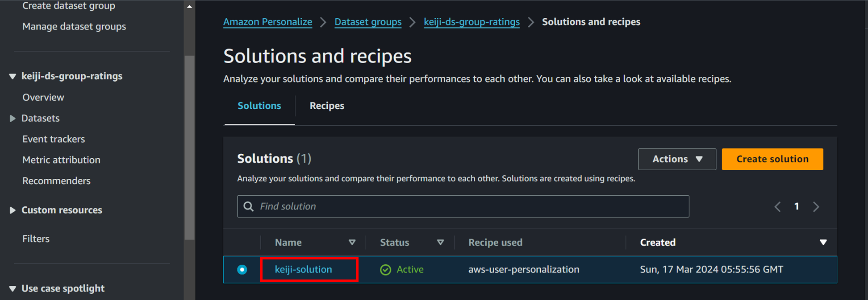Screen dimensions: 868x300
Task: Click the sidebar vertical scrollbar
Action: (189, 147)
